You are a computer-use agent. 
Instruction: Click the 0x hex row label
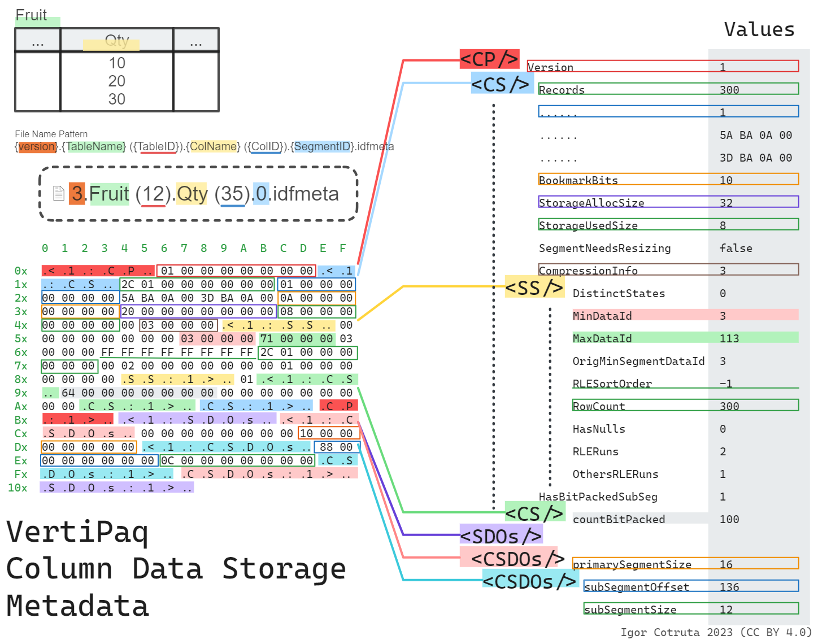[x=21, y=271]
